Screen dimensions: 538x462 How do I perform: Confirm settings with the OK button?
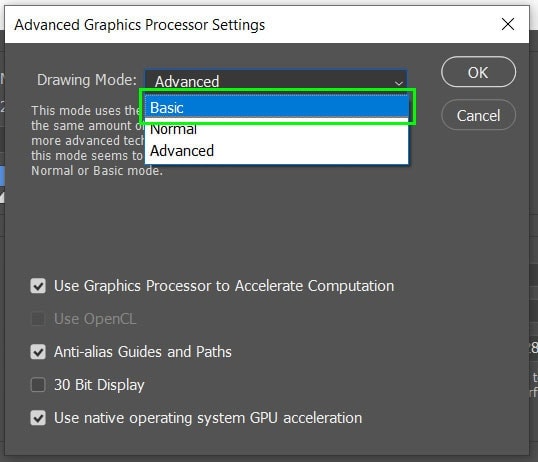[x=478, y=72]
